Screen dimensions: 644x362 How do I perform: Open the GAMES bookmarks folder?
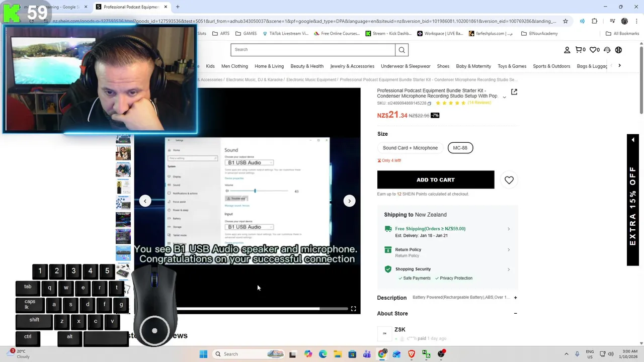click(246, 34)
